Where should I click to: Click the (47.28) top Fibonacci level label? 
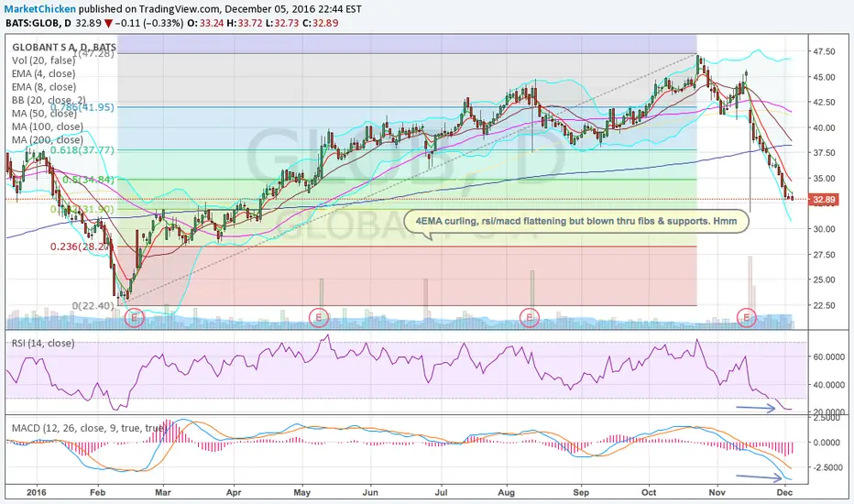(x=94, y=54)
